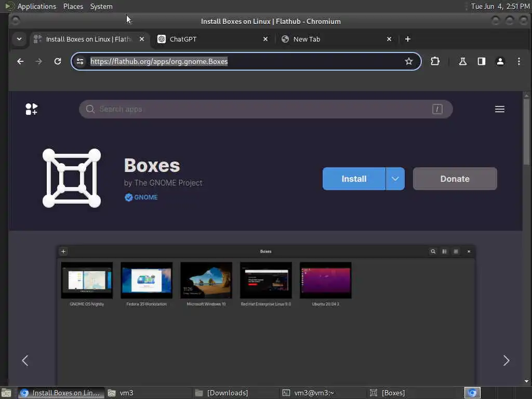532x399 pixels.
Task: Click the forward navigation arrow
Action: point(38,61)
